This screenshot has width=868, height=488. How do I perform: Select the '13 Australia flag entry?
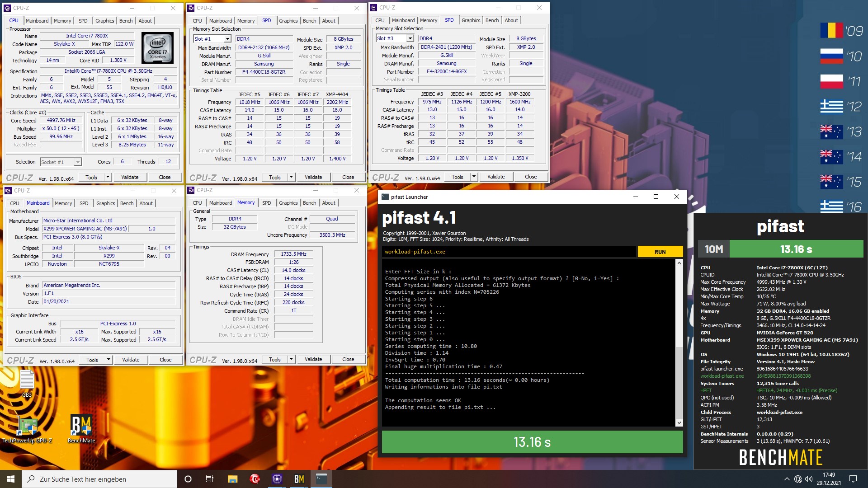(x=841, y=131)
